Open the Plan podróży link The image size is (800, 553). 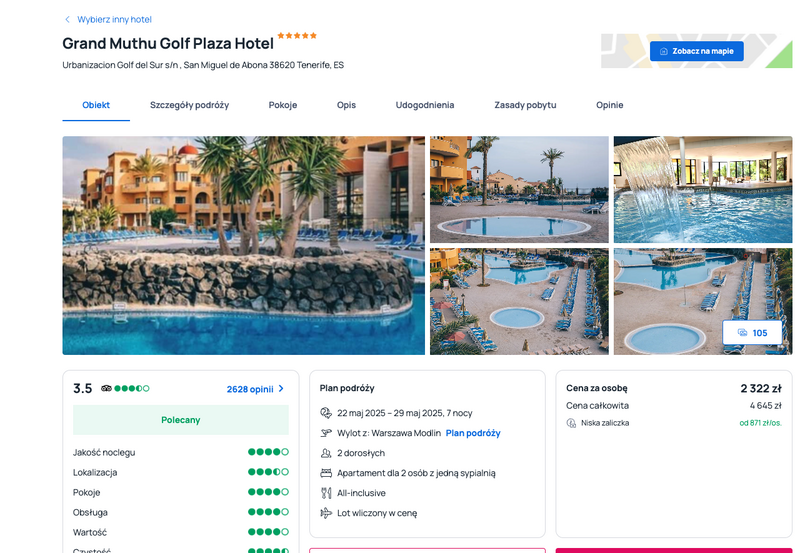click(x=473, y=433)
